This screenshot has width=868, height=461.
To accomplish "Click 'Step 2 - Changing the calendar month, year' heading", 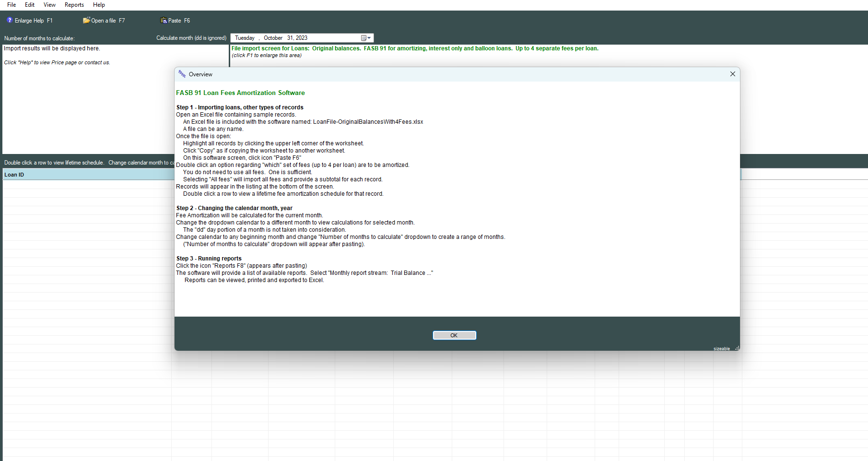I will (x=234, y=208).
